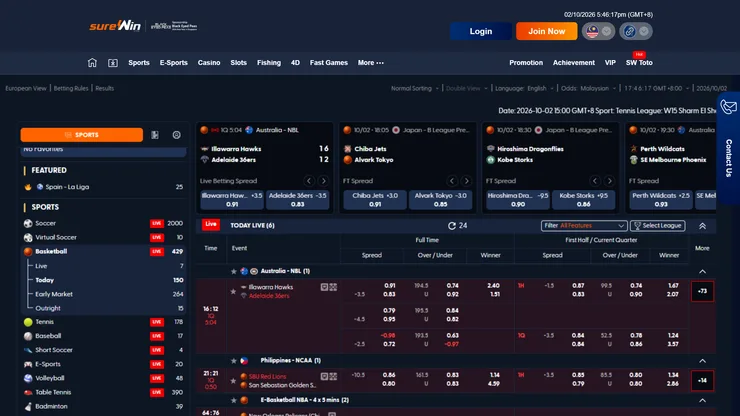Open the link selector dropdown in header
This screenshot has width=740, height=416.
(636, 31)
